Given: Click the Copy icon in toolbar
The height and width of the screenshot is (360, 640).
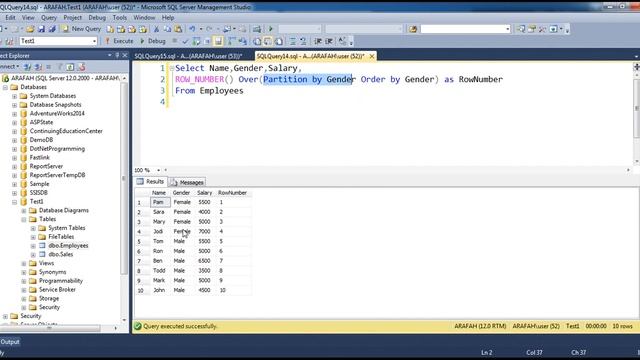Looking at the screenshot, I should pos(167,29).
